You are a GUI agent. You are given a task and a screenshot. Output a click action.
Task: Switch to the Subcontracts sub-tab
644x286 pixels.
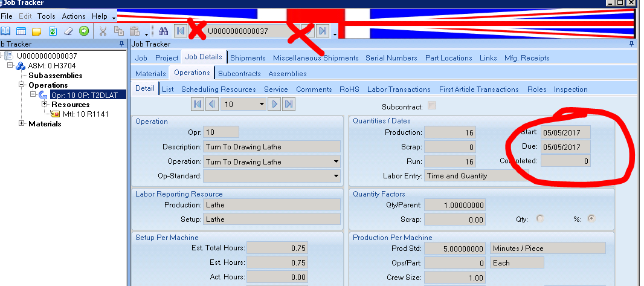(239, 74)
